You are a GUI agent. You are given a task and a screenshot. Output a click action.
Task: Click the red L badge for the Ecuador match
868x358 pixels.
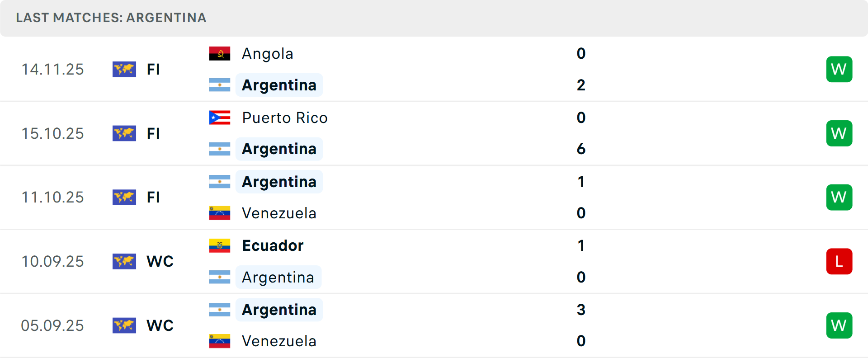point(839,261)
